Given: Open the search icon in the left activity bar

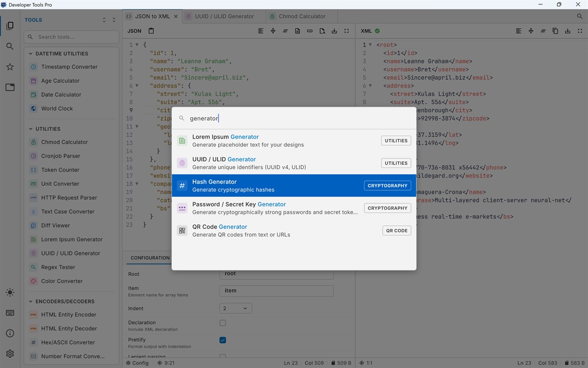Looking at the screenshot, I should tap(10, 46).
